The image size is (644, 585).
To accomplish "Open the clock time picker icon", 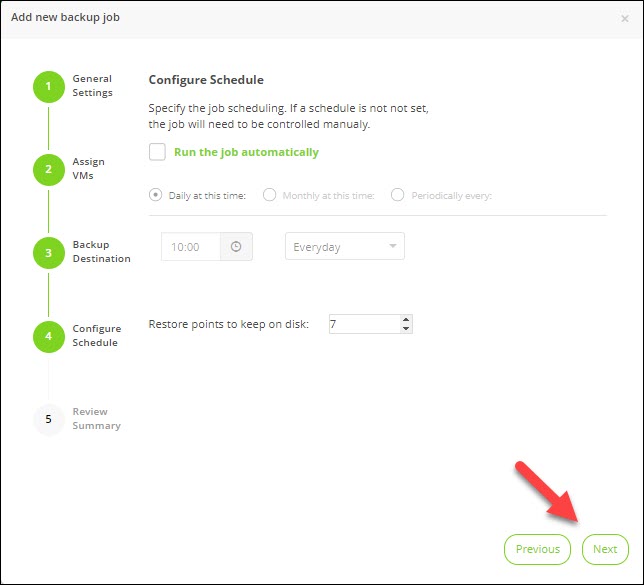I will pos(236,247).
